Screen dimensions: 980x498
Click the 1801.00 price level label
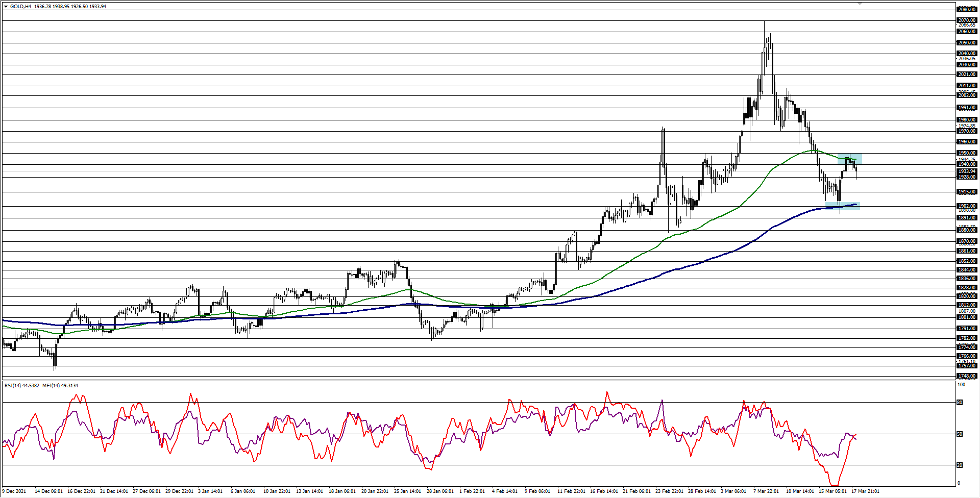[967, 317]
